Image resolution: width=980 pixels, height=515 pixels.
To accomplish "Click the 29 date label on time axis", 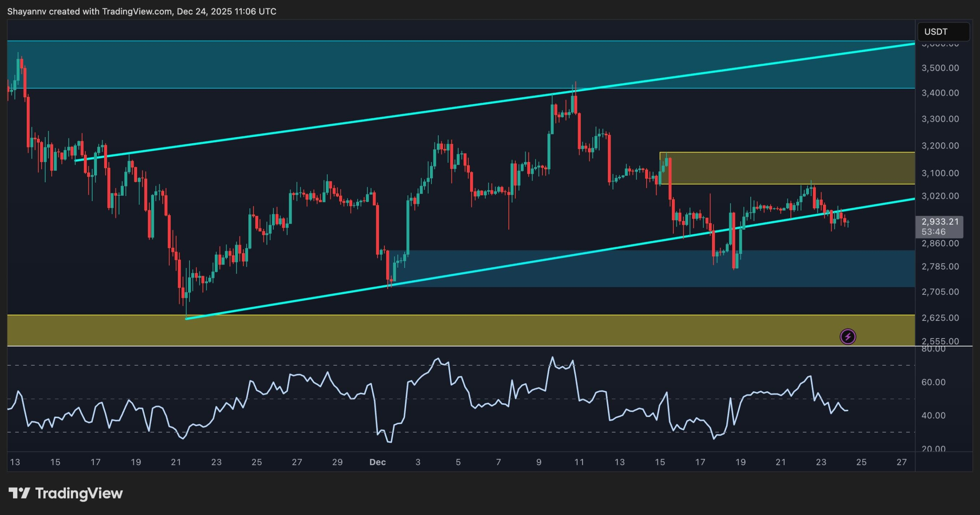I will [337, 462].
